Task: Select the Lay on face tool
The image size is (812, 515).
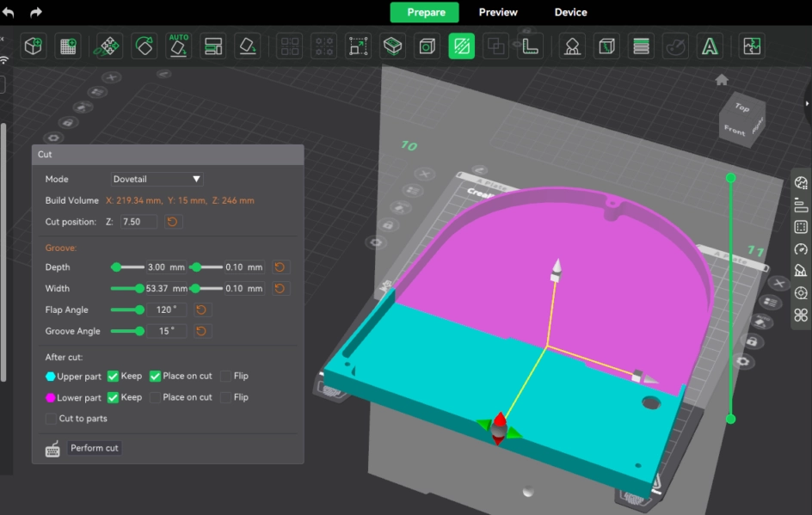Action: 247,46
